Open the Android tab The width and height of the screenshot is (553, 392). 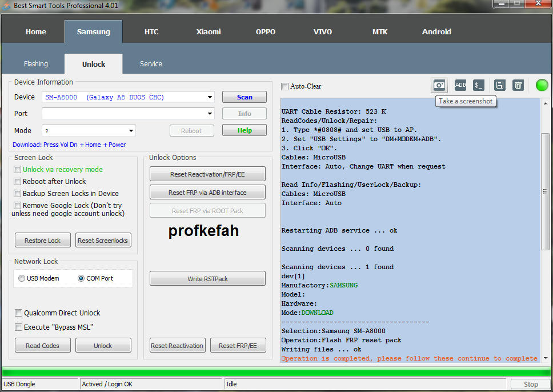pos(436,32)
